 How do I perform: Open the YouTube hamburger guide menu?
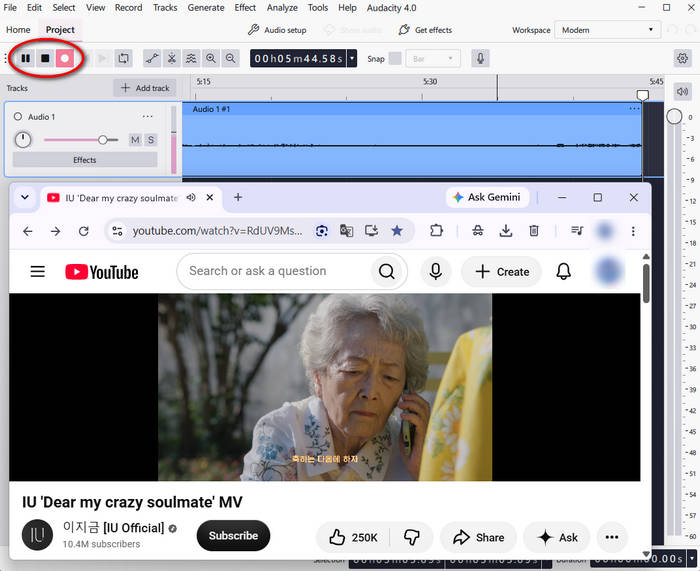coord(38,271)
